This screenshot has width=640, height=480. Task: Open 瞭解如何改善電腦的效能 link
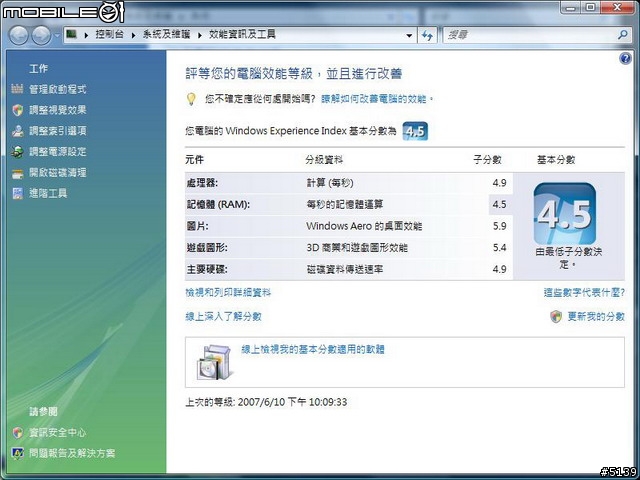point(374,99)
